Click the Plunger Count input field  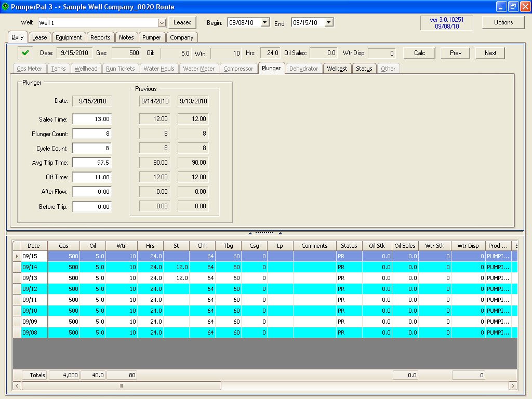click(x=92, y=134)
